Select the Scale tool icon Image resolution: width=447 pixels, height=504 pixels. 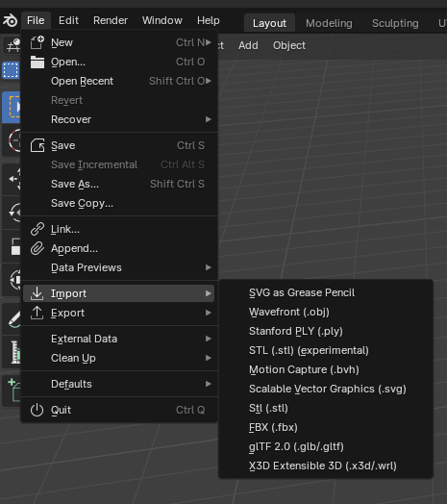(x=12, y=246)
